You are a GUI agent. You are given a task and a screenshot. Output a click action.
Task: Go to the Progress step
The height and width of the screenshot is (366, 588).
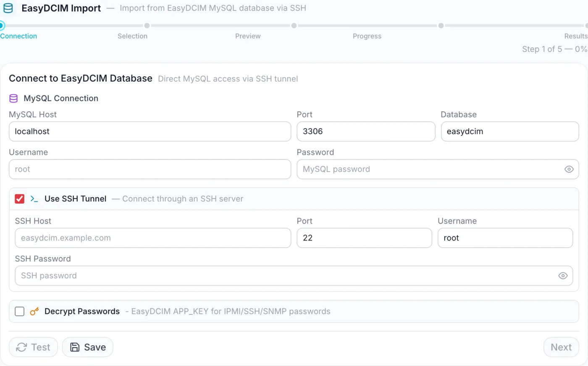coord(367,36)
